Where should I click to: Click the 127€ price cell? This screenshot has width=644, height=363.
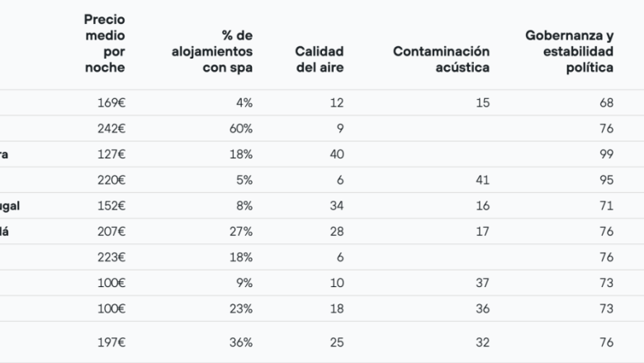111,153
